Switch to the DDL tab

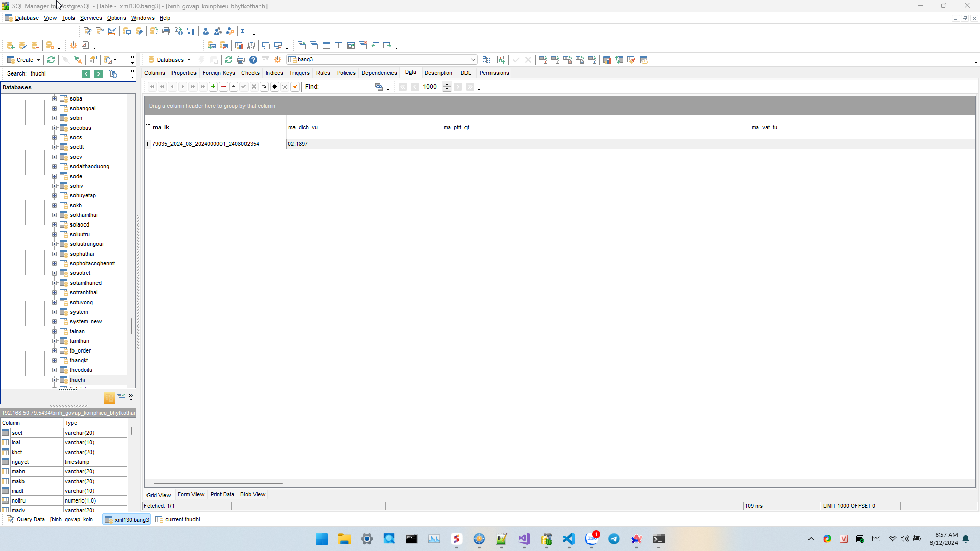pos(465,73)
